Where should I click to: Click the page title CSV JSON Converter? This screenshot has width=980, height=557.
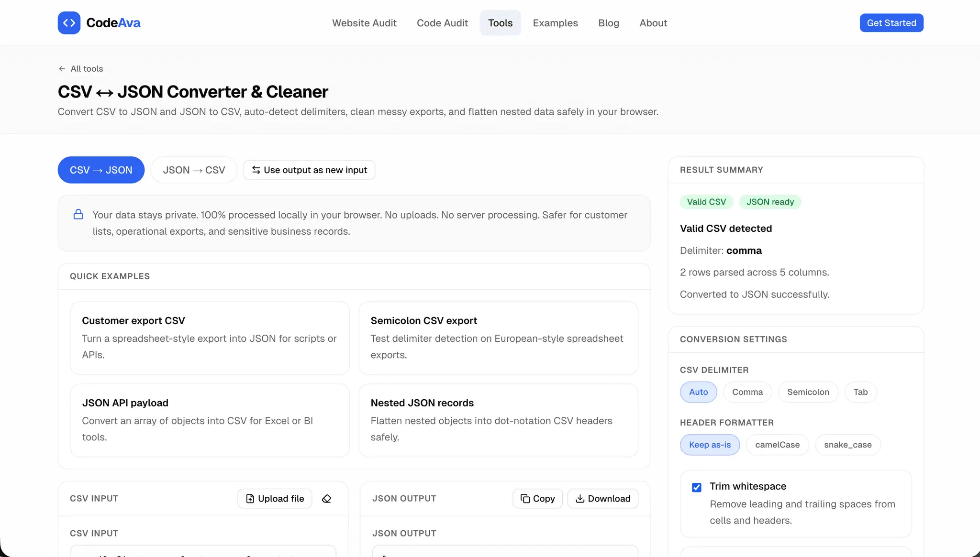tap(193, 92)
